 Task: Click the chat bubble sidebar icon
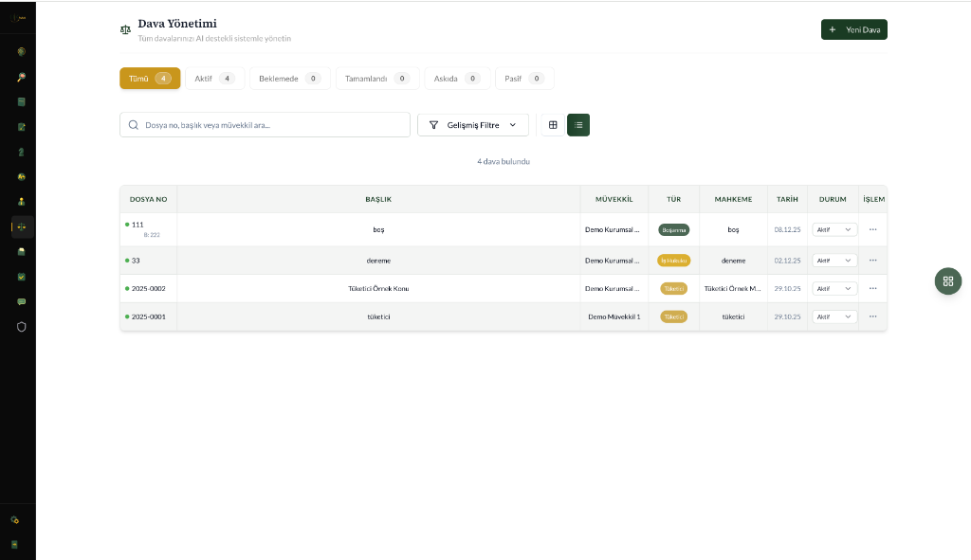(21, 301)
